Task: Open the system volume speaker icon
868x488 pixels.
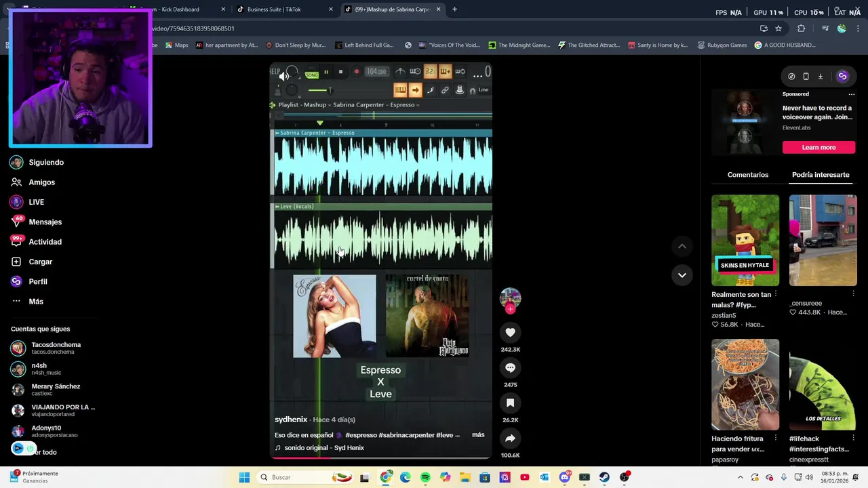Action: click(808, 477)
